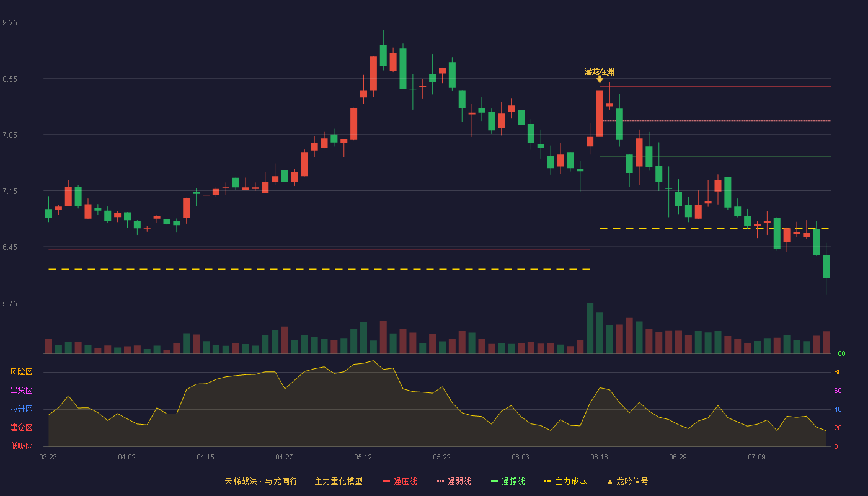
Task: Click the 03-23 date label
Action: [x=48, y=457]
